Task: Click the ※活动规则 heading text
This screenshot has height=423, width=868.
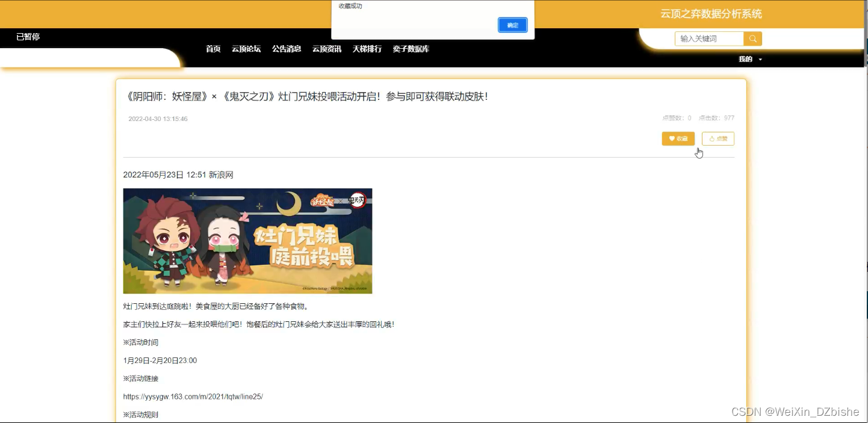Action: [x=141, y=415]
